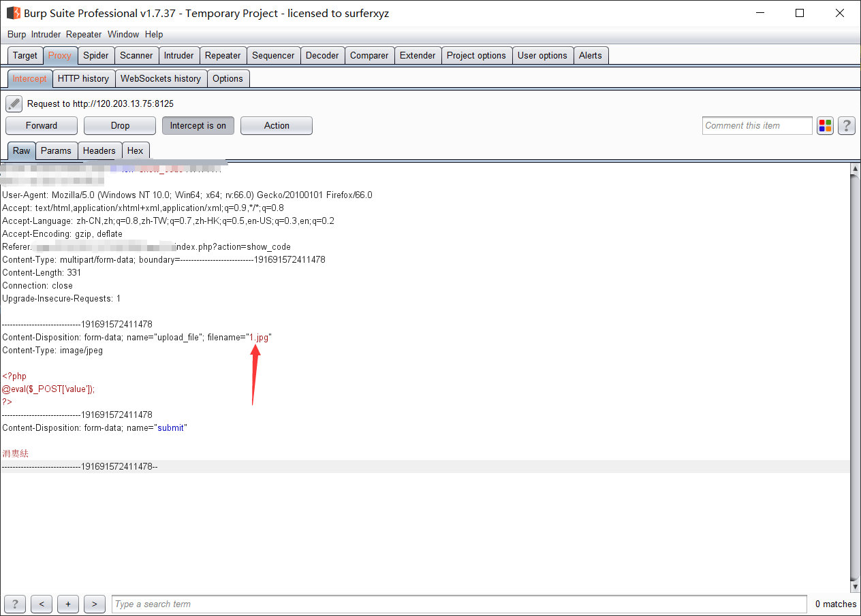Open the Extender tab
The height and width of the screenshot is (616, 861).
(x=418, y=56)
